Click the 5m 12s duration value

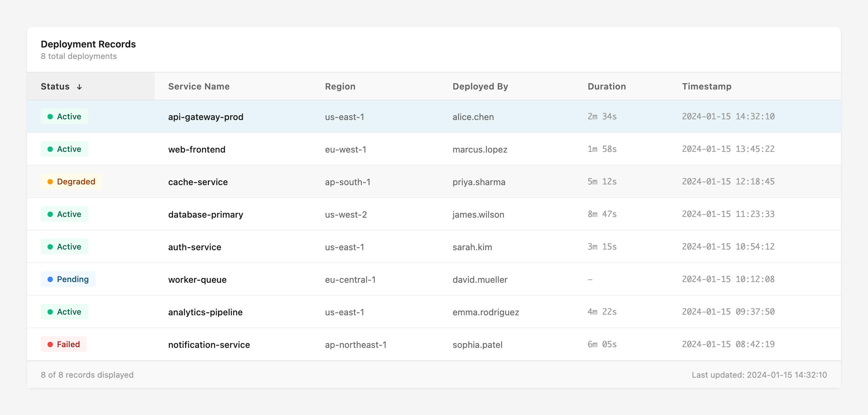602,181
